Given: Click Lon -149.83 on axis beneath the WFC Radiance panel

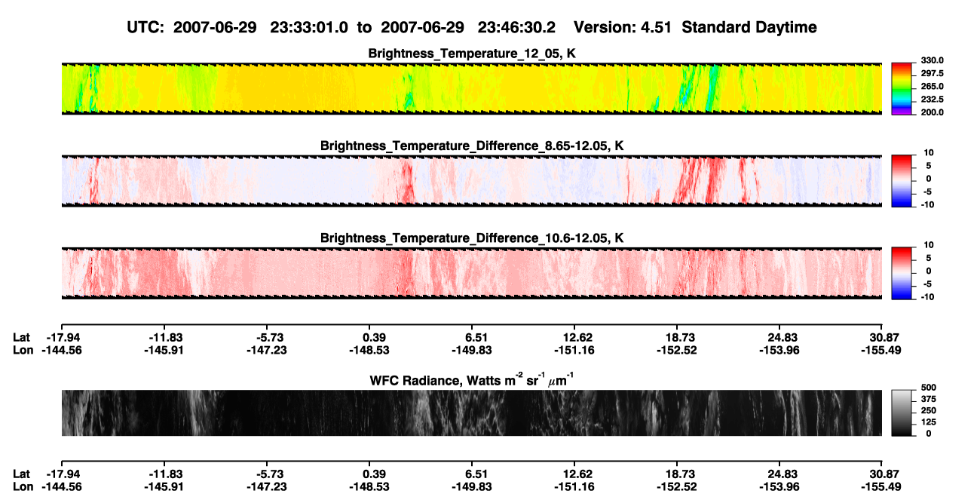Looking at the screenshot, I should [x=472, y=486].
